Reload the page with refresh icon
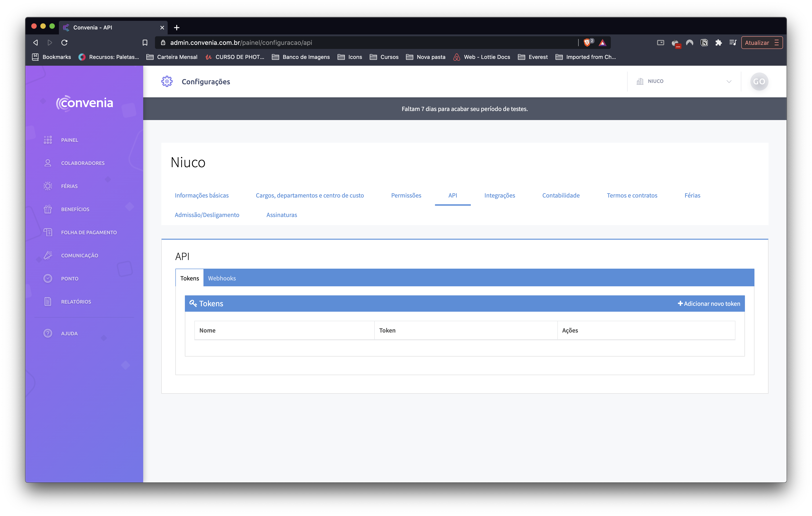 click(x=64, y=42)
